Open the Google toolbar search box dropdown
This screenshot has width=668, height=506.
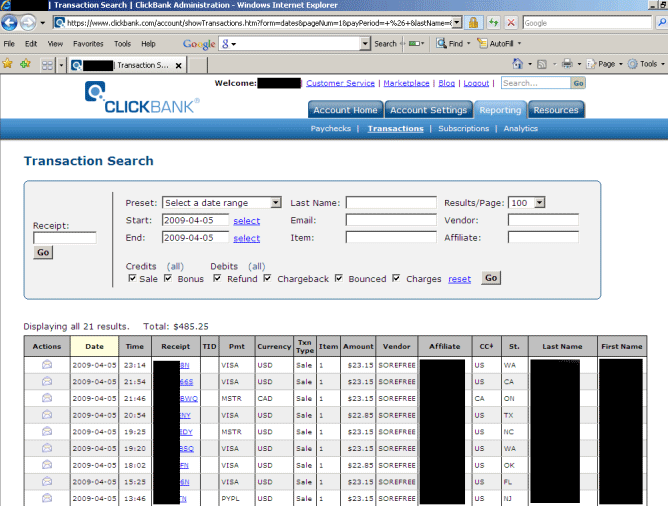tap(365, 43)
